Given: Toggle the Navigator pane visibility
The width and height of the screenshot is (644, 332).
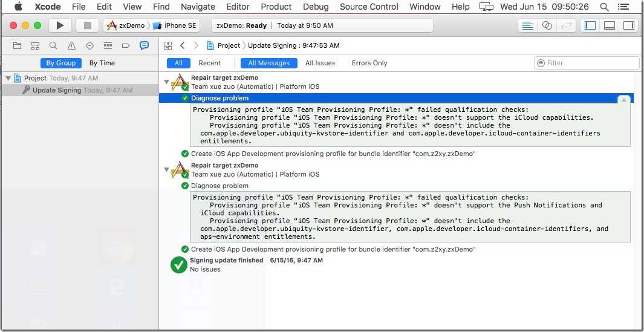Looking at the screenshot, I should pos(590,25).
